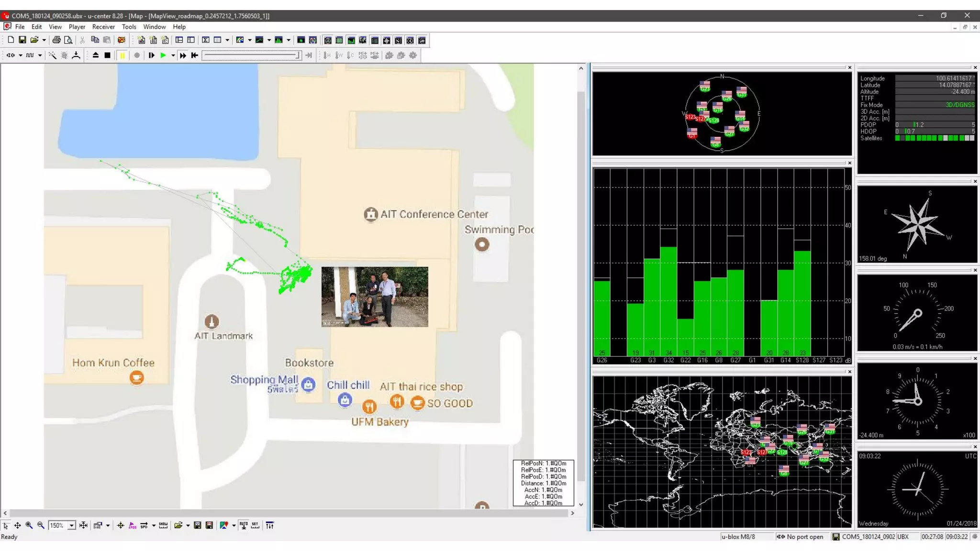Click the Step forward playback icon
Viewport: 980px width, 551px height.
pyautogui.click(x=151, y=55)
